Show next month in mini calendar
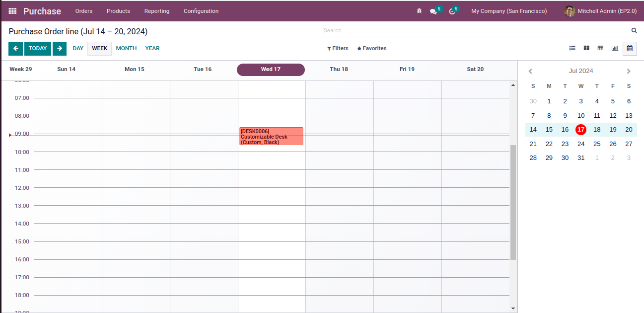The height and width of the screenshot is (313, 644). pyautogui.click(x=629, y=71)
